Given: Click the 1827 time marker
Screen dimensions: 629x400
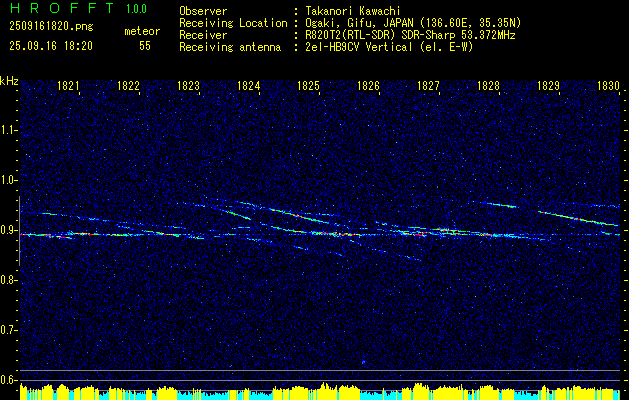Looking at the screenshot, I should click(x=428, y=85).
